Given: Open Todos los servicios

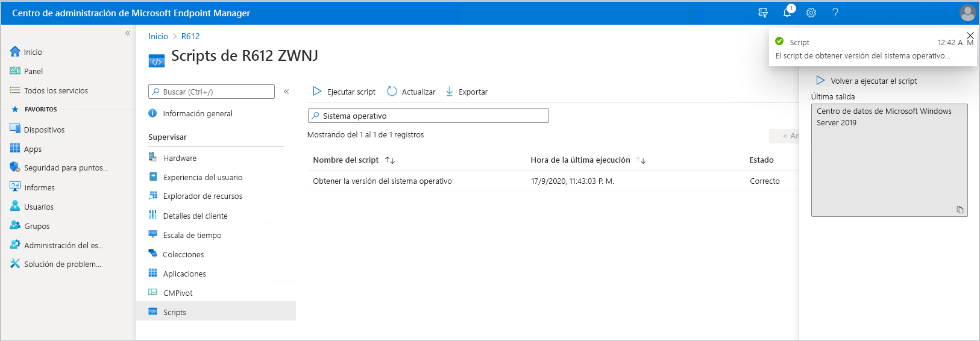Looking at the screenshot, I should point(49,90).
